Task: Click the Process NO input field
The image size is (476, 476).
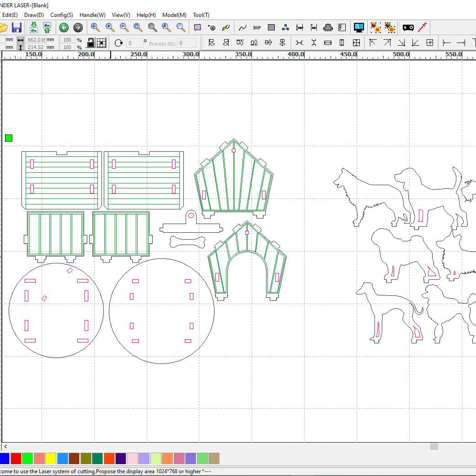Action: 187,43
